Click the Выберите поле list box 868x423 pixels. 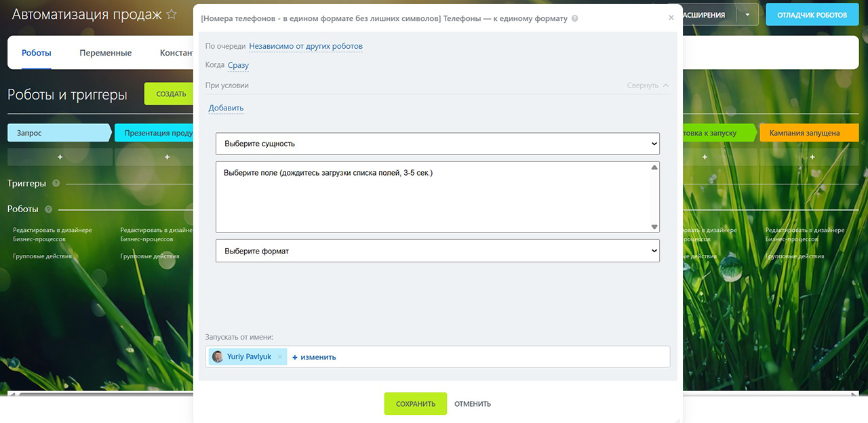click(437, 197)
